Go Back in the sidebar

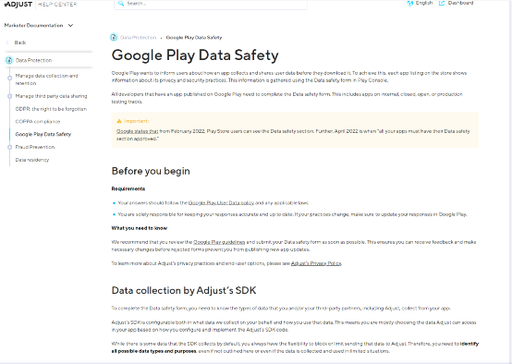(x=20, y=43)
